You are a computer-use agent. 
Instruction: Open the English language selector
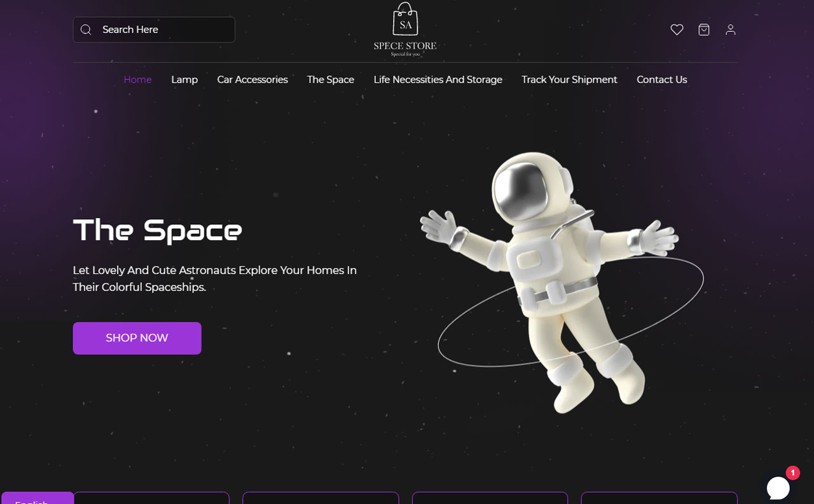tap(37, 498)
